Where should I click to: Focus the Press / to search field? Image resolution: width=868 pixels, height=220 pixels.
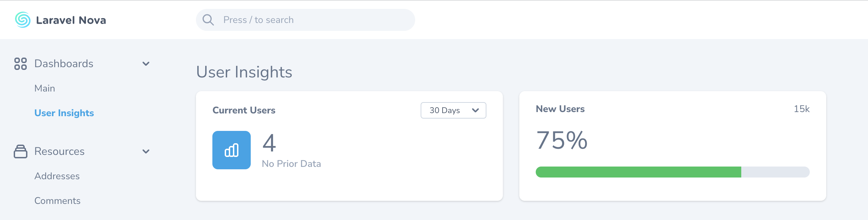coord(308,20)
